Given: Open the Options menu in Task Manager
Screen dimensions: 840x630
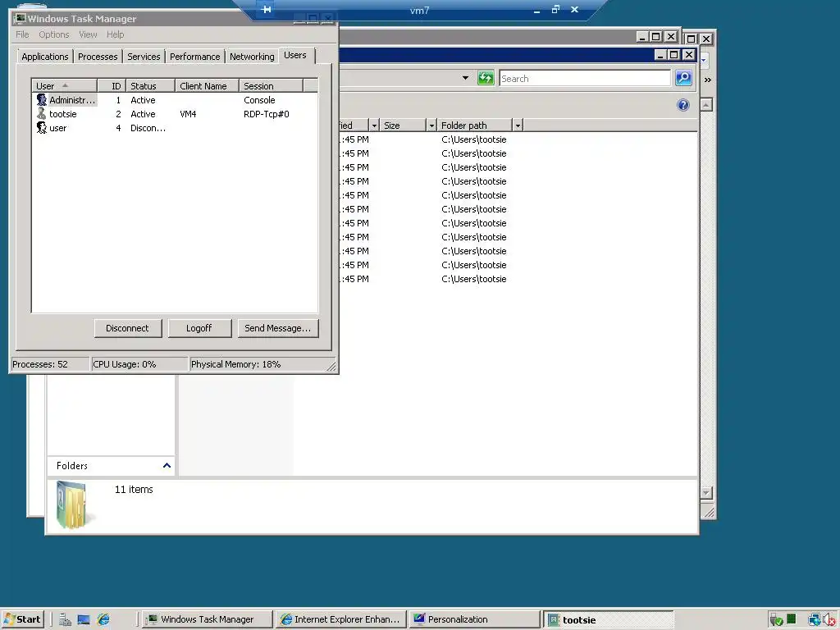Looking at the screenshot, I should (53, 34).
